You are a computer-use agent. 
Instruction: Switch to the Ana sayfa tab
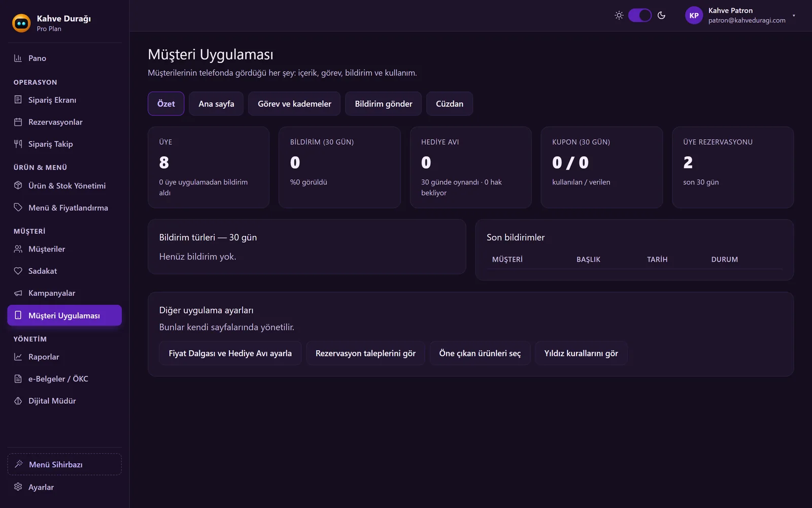pyautogui.click(x=216, y=104)
